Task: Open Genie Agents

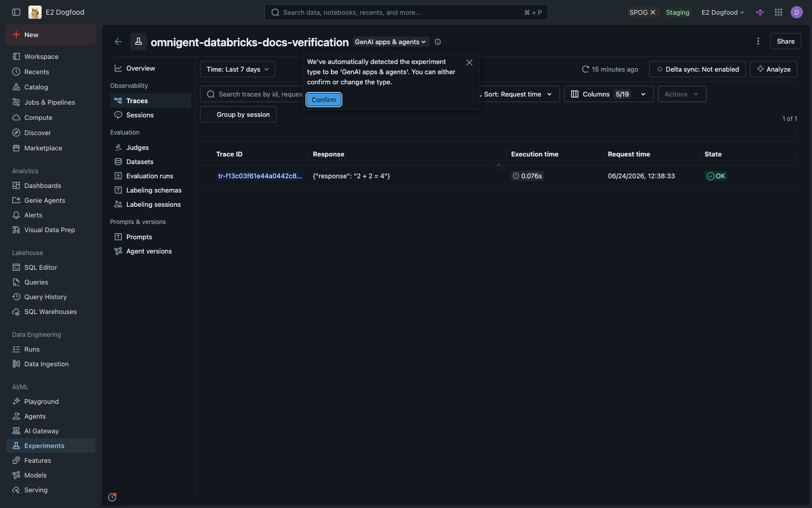Action: (x=51, y=200)
